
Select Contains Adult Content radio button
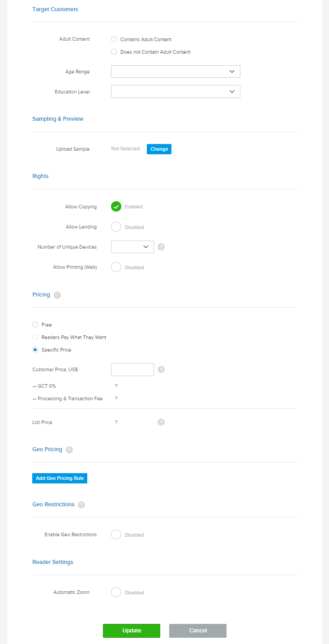[114, 39]
